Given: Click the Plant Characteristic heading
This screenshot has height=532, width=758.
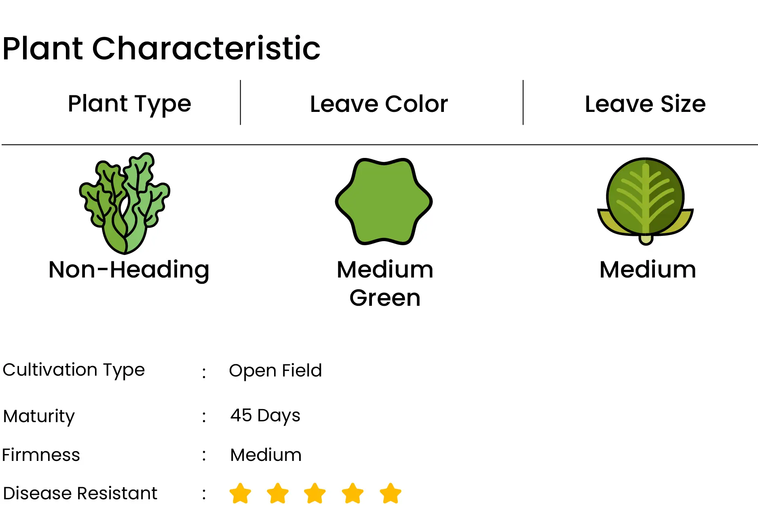Looking at the screenshot, I should pyautogui.click(x=161, y=48).
